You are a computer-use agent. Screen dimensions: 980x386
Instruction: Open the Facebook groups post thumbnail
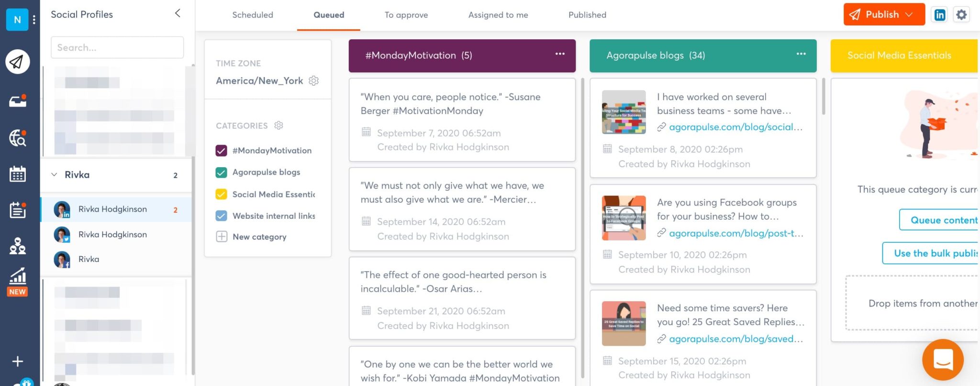[x=624, y=218]
